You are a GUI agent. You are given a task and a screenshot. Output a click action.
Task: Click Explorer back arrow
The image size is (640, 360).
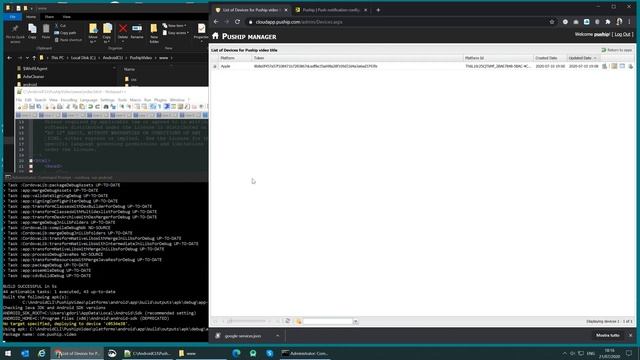coord(9,58)
